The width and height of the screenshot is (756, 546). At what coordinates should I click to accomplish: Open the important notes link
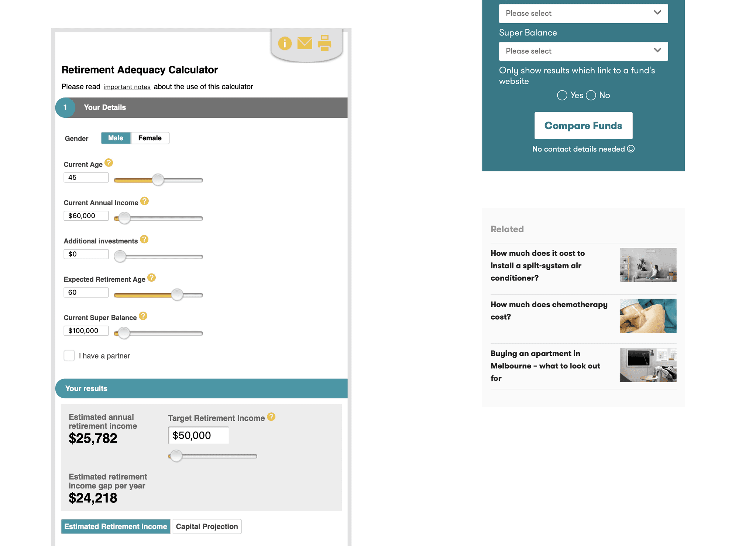(x=127, y=87)
